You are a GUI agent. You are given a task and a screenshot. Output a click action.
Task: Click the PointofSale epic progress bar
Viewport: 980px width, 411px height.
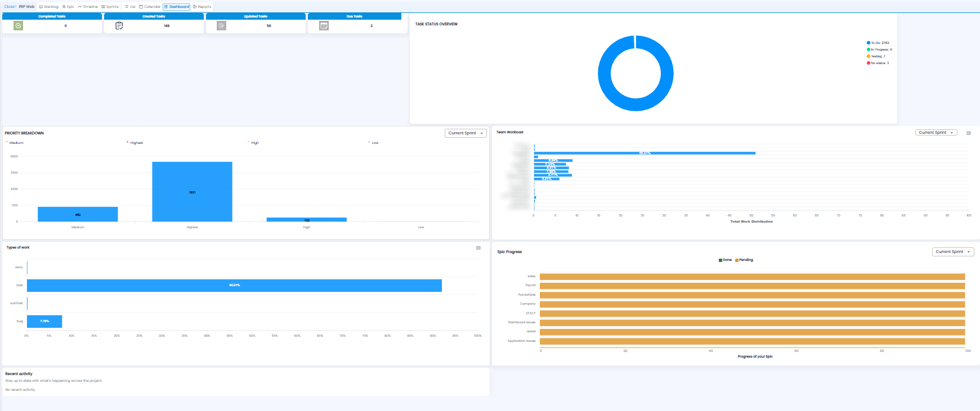pos(752,295)
